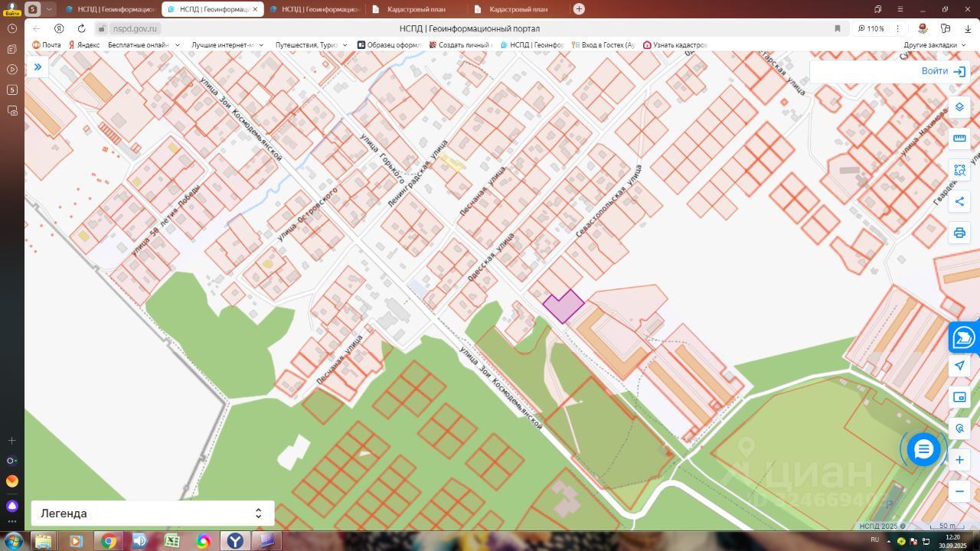Open the 110% zoom level control
The image size is (980, 551).
point(871,28)
